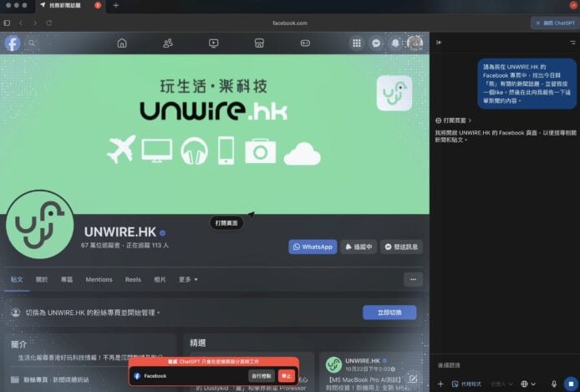Viewport: 580px width, 392px height.
Task: Open the Facebook Watch video icon
Action: click(x=214, y=43)
